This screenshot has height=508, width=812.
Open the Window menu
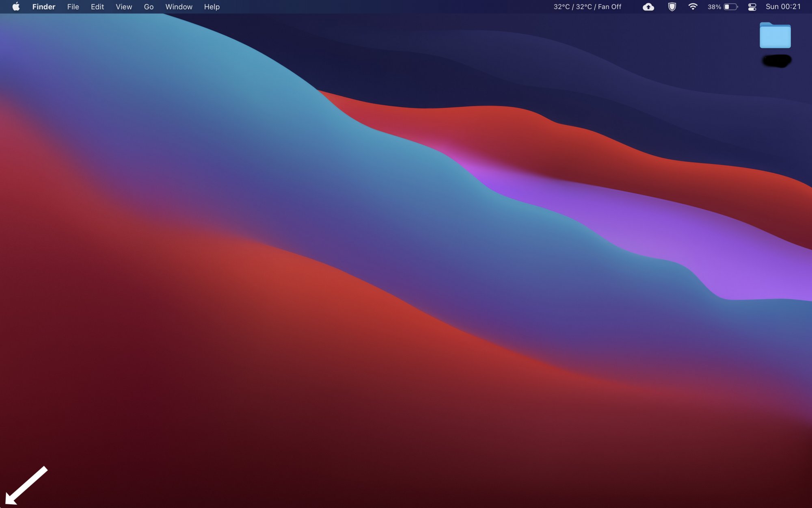coord(179,7)
